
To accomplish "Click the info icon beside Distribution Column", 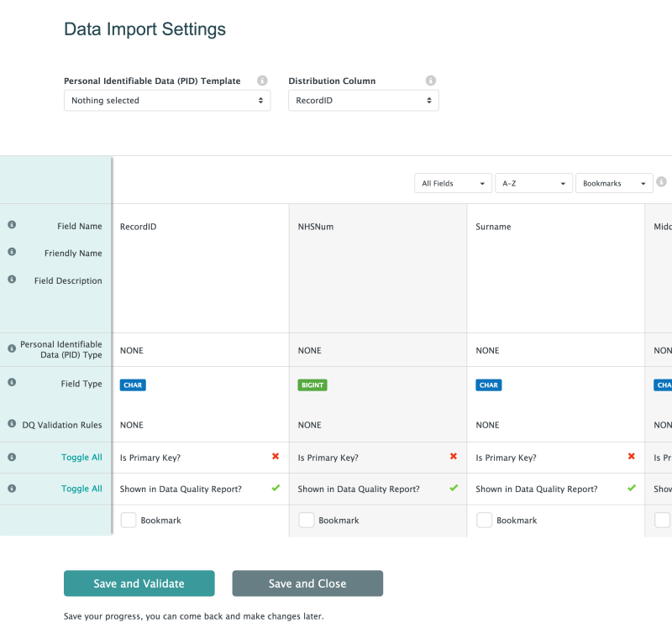I will (x=431, y=81).
